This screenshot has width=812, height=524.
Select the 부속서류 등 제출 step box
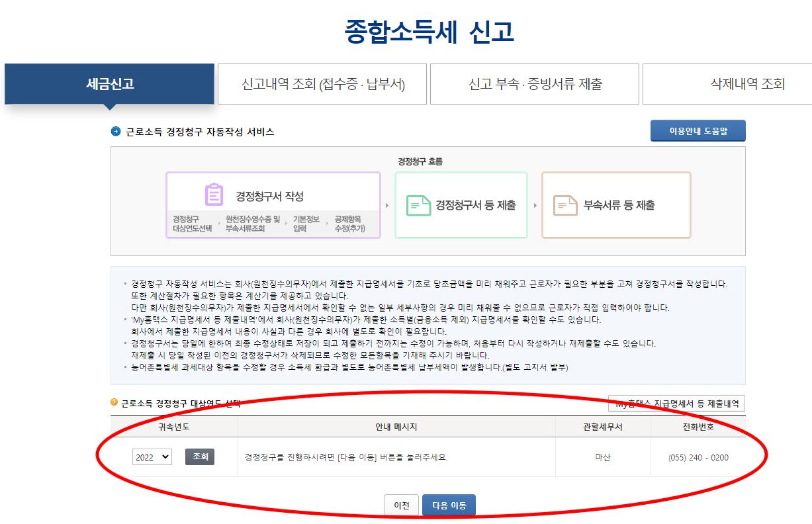[616, 204]
